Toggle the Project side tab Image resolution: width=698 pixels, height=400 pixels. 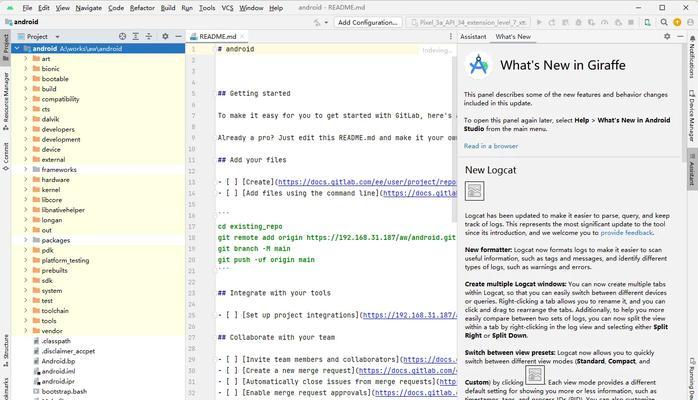6,47
